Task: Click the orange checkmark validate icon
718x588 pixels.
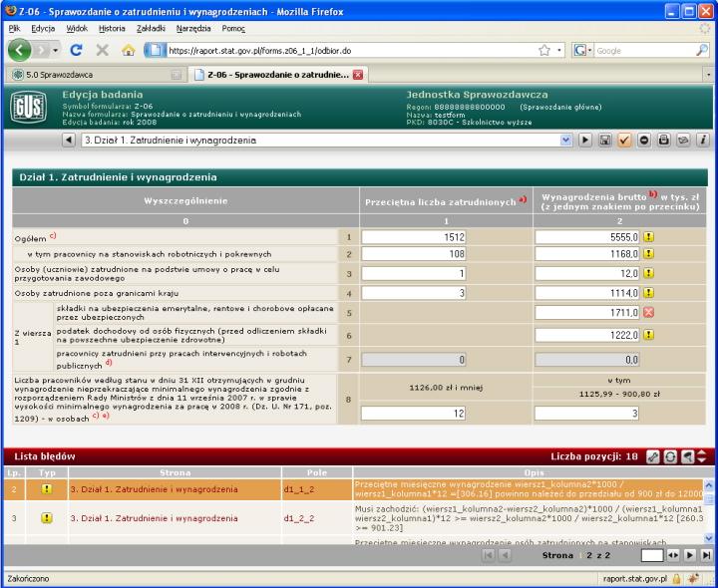Action: [625, 142]
